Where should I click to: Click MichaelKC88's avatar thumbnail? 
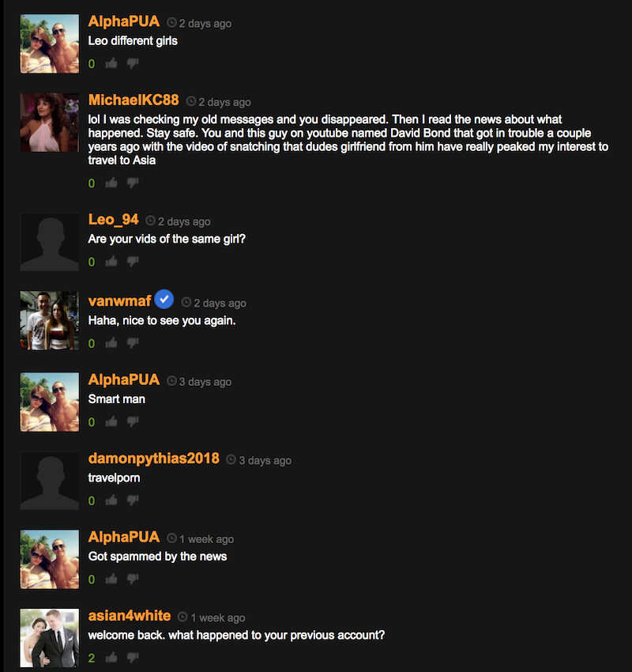50,122
